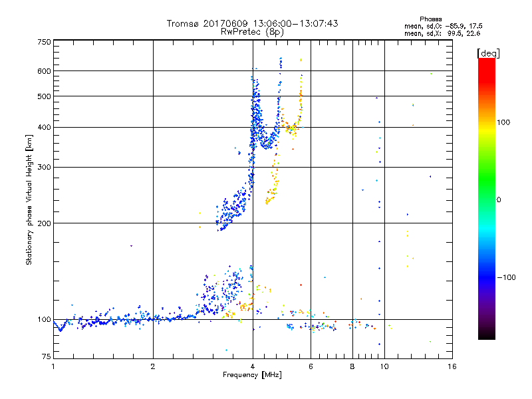Click the colorbar tick label '-100'
Screen dimensions: 532x399
point(506,277)
